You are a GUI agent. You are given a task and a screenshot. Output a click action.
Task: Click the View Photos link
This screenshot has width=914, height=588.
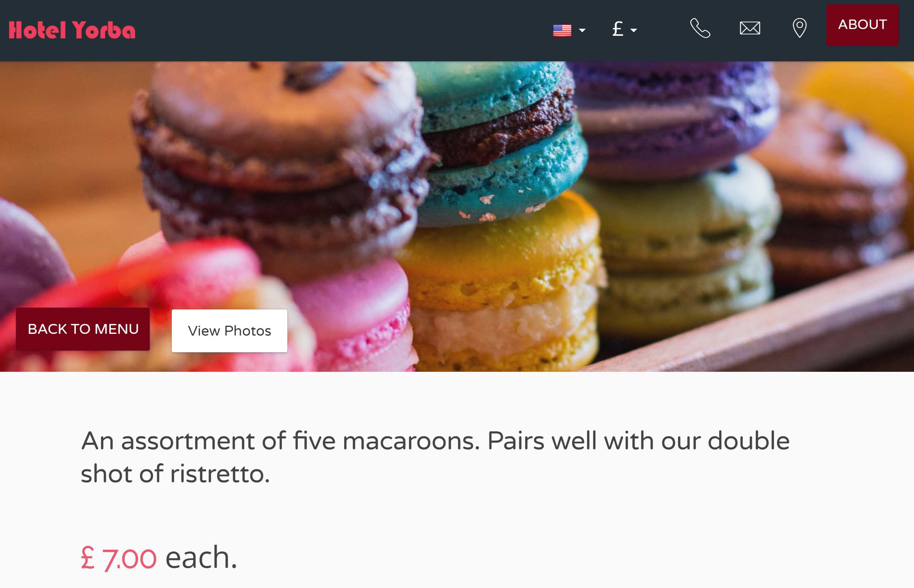coord(229,331)
